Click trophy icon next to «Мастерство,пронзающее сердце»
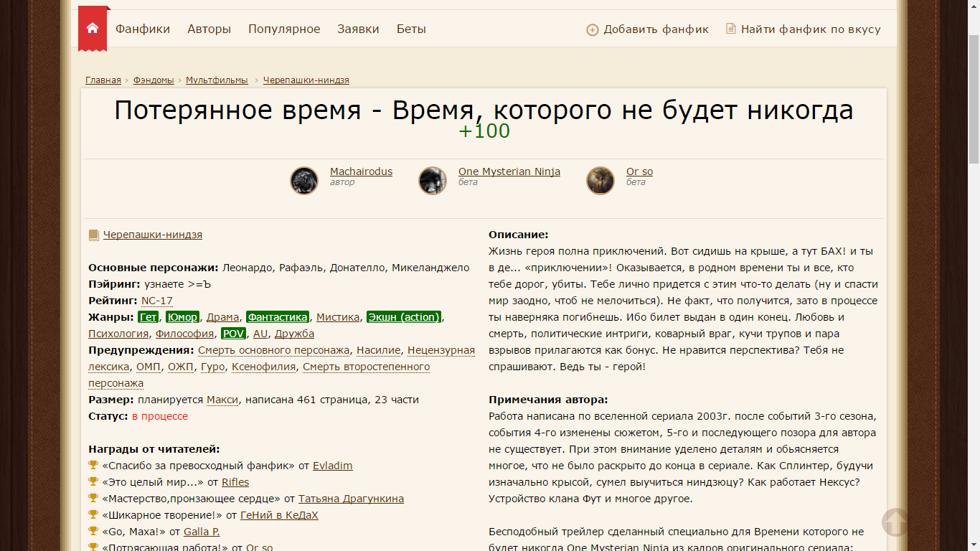Image resolution: width=980 pixels, height=551 pixels. (93, 499)
